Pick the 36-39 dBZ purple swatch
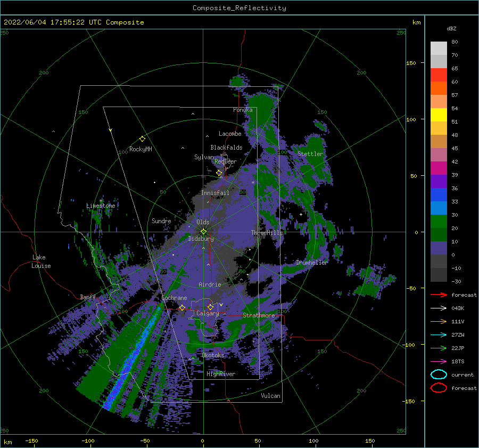This screenshot has width=479, height=448. [x=439, y=181]
